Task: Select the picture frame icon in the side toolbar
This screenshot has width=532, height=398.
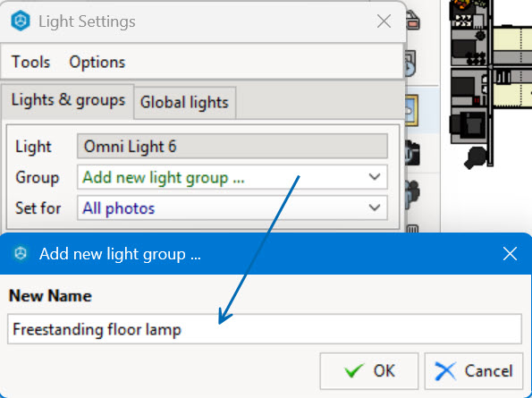Action: click(412, 111)
